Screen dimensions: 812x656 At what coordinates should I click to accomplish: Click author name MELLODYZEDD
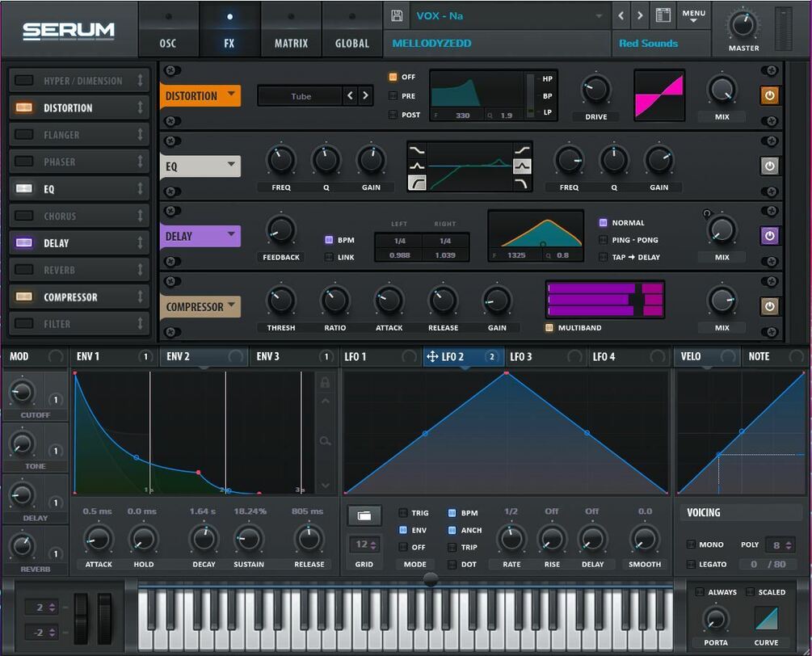point(432,44)
